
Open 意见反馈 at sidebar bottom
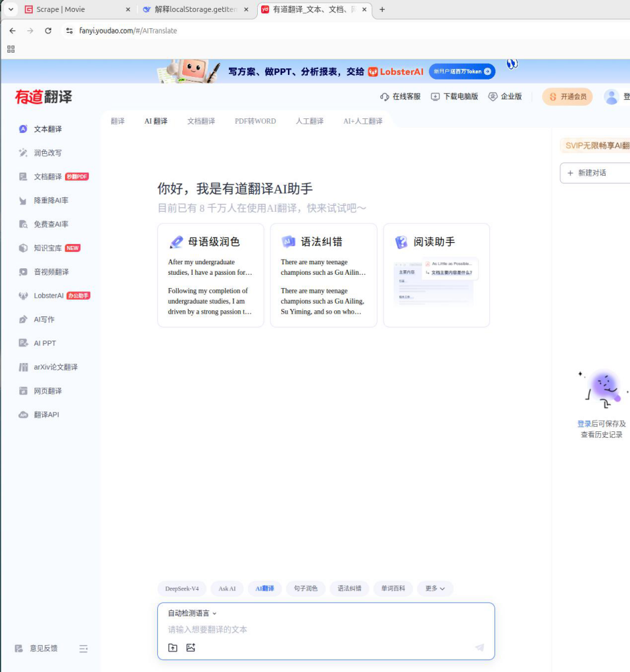pyautogui.click(x=36, y=648)
